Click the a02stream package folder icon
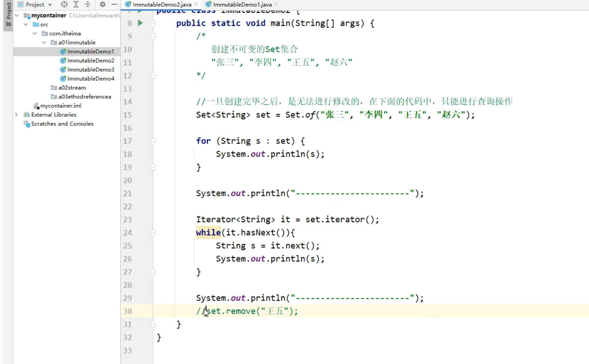The image size is (589, 364). pyautogui.click(x=54, y=87)
